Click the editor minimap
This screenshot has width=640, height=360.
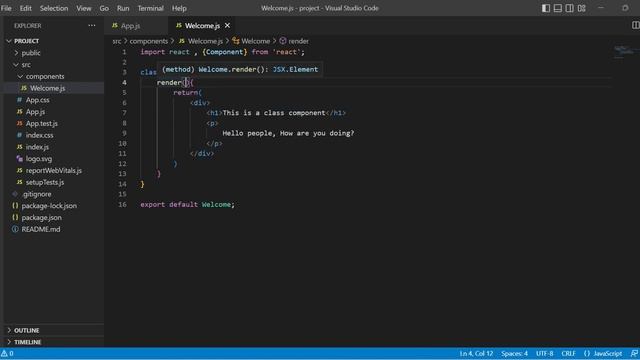624,52
